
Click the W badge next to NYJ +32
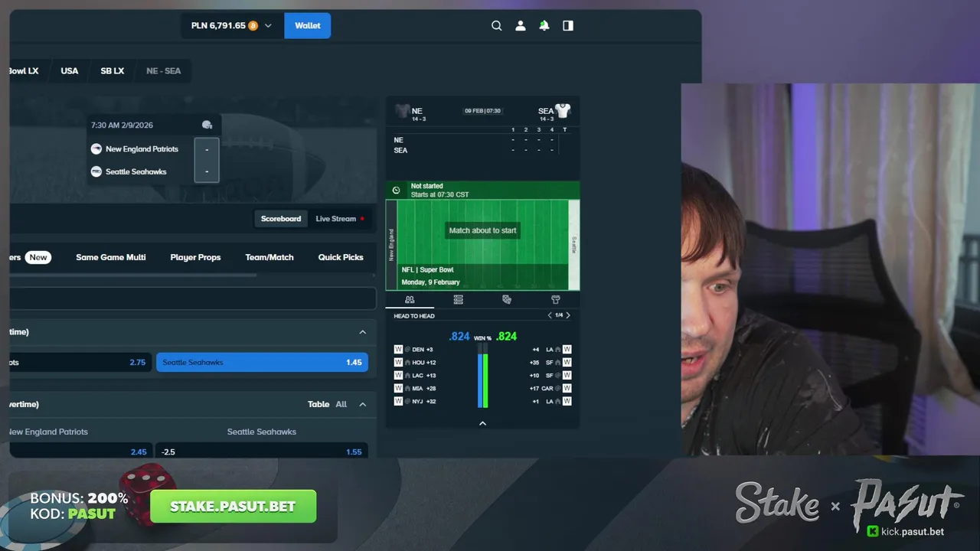tap(398, 401)
